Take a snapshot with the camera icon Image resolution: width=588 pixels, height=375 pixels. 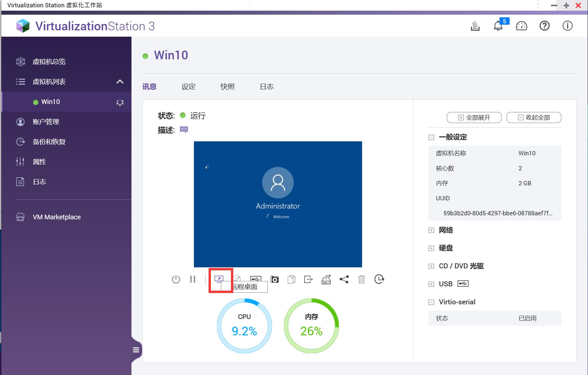(x=274, y=279)
